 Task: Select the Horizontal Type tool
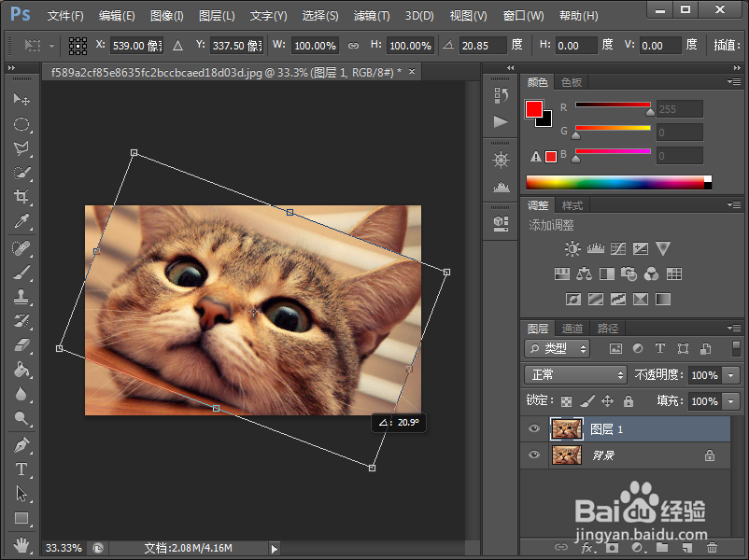coord(21,469)
